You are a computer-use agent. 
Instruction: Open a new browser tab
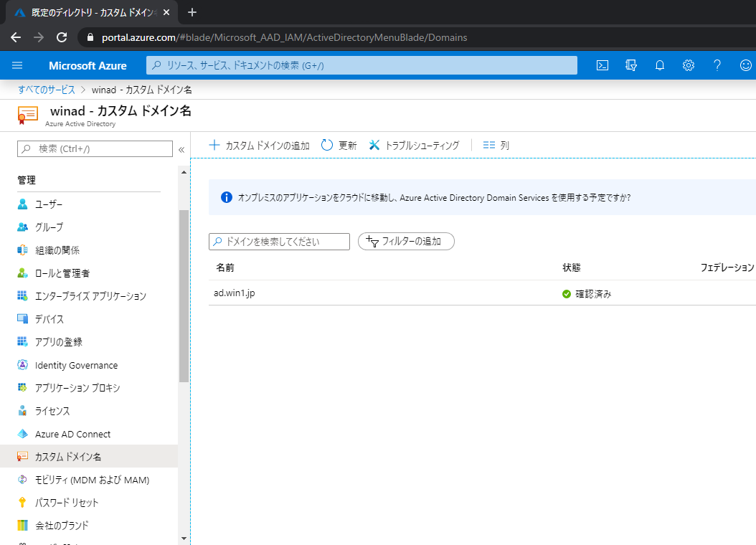pos(192,12)
